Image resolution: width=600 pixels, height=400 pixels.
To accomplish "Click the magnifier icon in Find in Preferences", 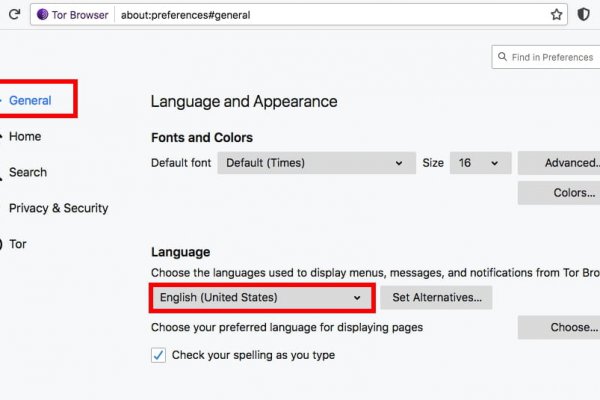I will 502,57.
